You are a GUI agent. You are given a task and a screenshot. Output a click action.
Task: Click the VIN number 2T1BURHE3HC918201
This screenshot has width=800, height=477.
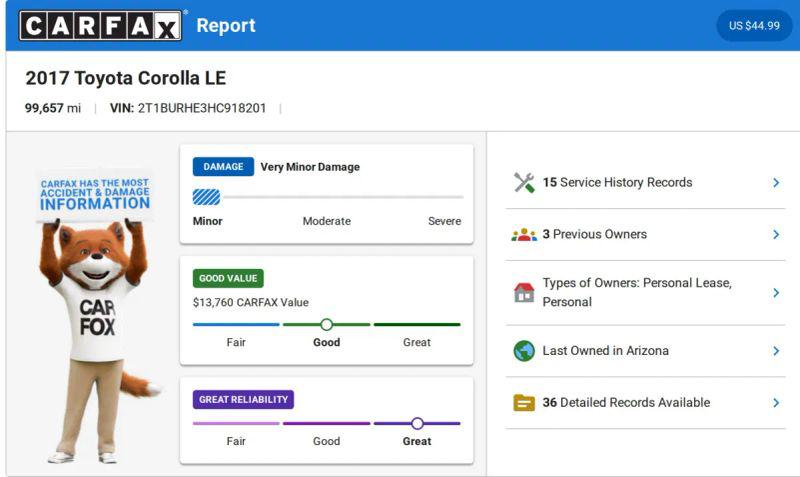(x=202, y=108)
